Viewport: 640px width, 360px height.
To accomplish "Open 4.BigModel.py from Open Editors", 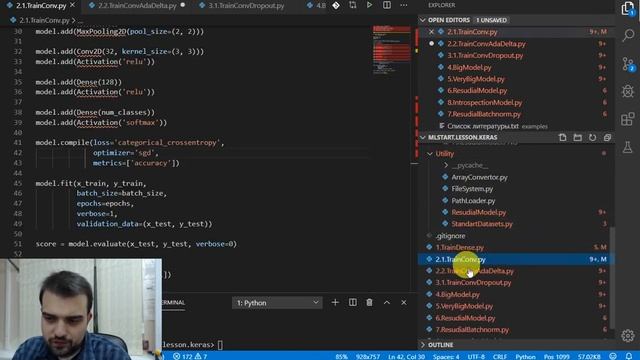I will [469, 67].
